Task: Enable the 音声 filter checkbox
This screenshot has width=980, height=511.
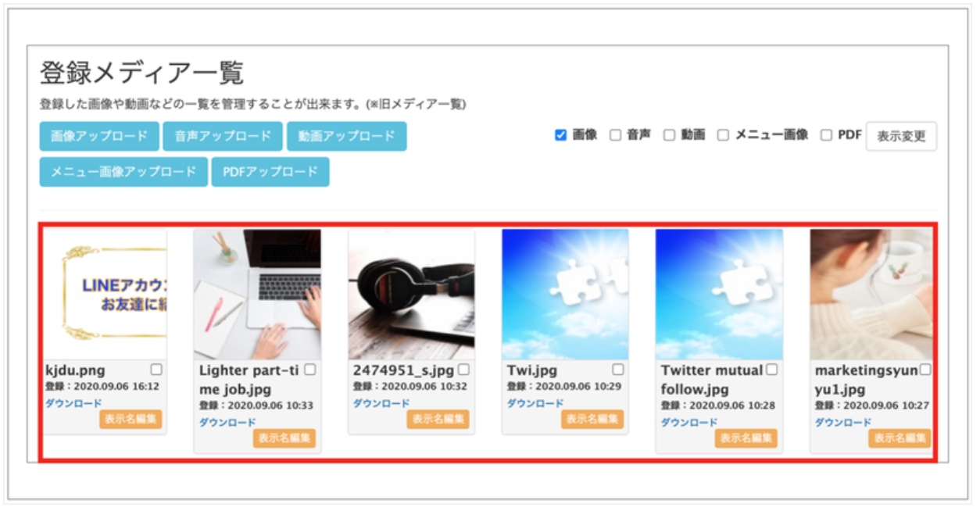Action: (x=615, y=135)
